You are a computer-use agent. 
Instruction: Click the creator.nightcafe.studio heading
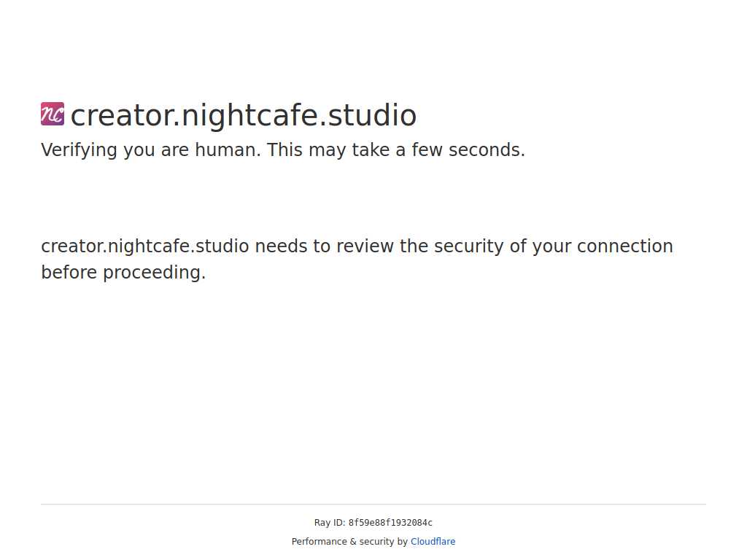pyautogui.click(x=244, y=115)
